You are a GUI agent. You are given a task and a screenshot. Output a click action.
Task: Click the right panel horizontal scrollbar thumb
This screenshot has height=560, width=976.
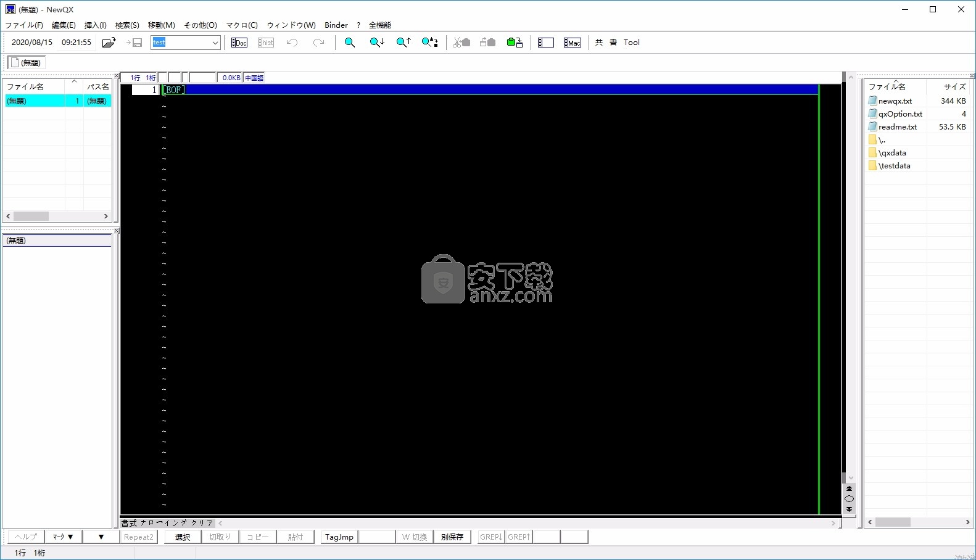point(893,522)
